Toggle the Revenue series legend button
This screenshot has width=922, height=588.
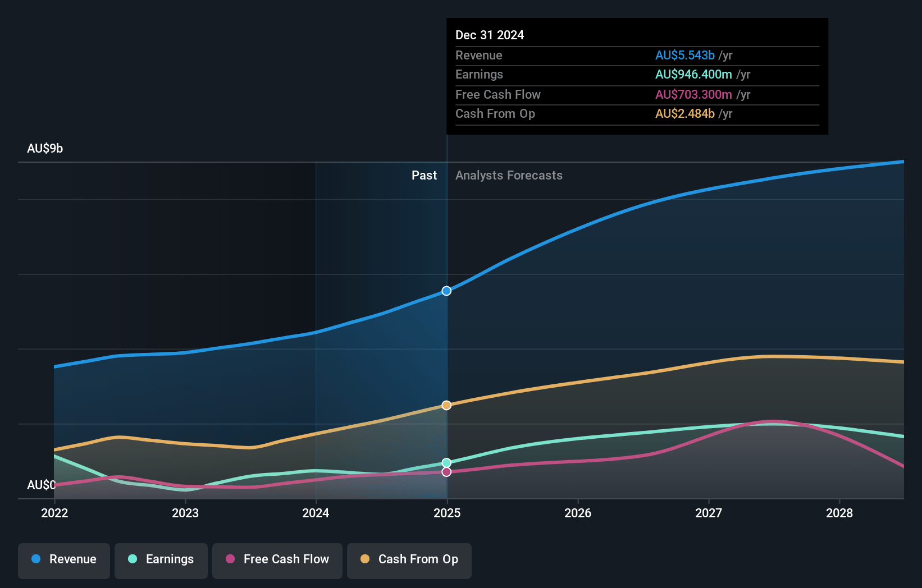click(64, 561)
